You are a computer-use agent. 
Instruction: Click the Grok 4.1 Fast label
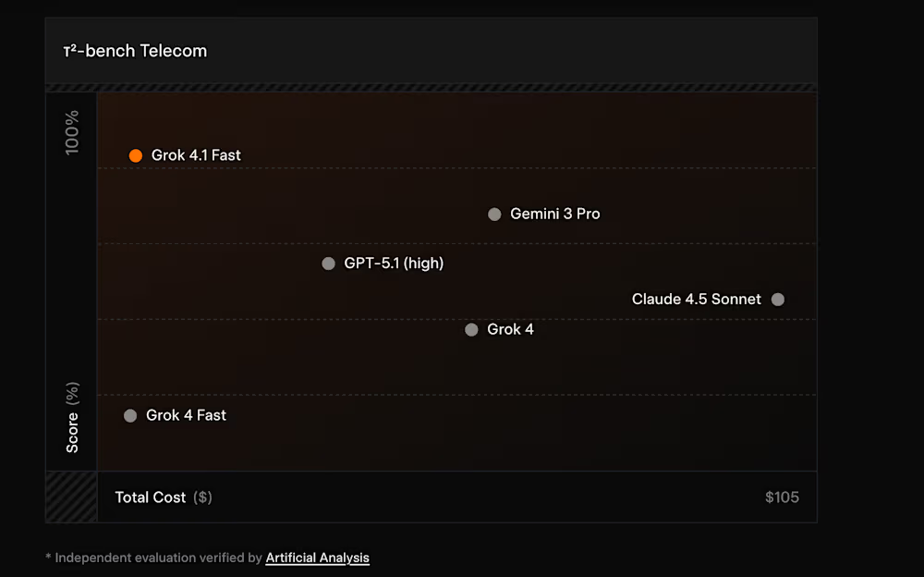[x=196, y=155]
